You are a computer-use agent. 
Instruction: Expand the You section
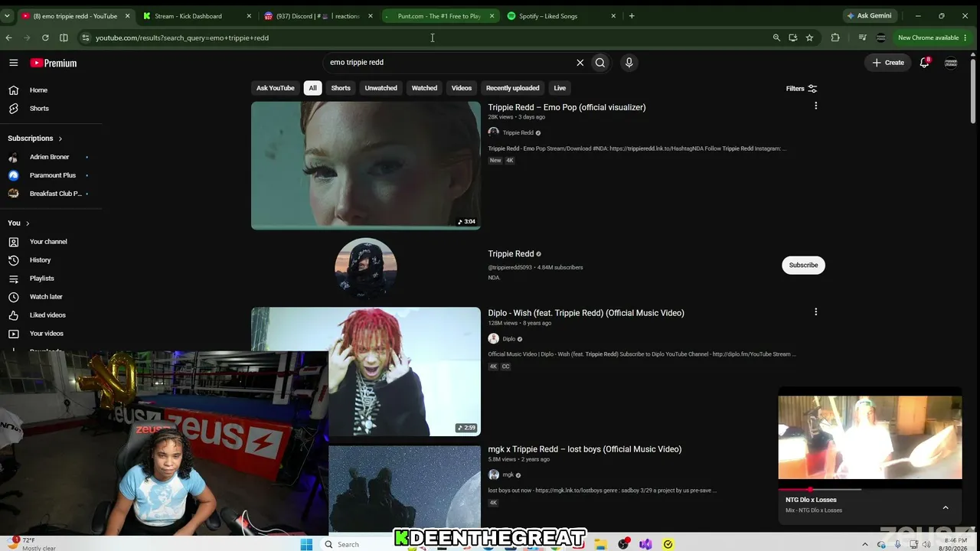[18, 223]
